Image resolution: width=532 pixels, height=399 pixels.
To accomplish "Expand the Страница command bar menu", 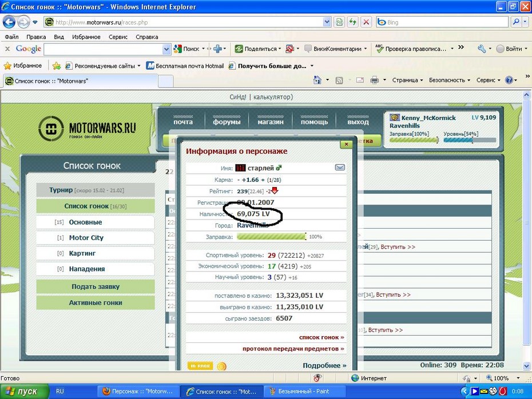I will tap(407, 81).
